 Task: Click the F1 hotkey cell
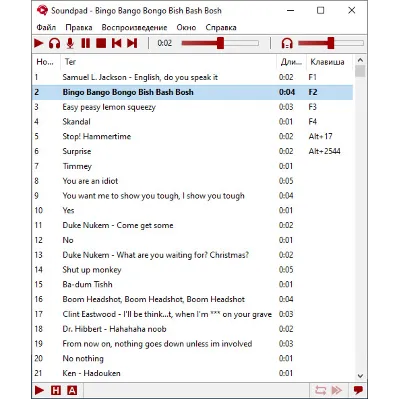tap(312, 77)
